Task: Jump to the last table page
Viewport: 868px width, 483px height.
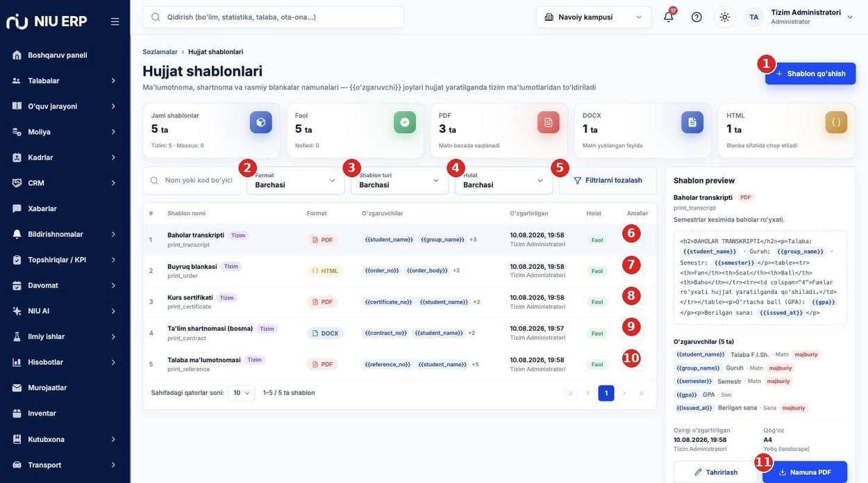Action: [x=641, y=393]
